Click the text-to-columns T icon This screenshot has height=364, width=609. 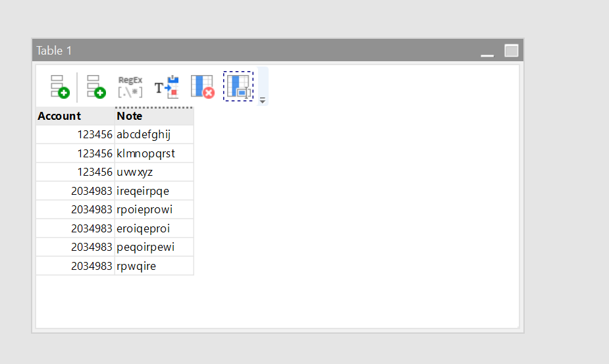tap(166, 86)
